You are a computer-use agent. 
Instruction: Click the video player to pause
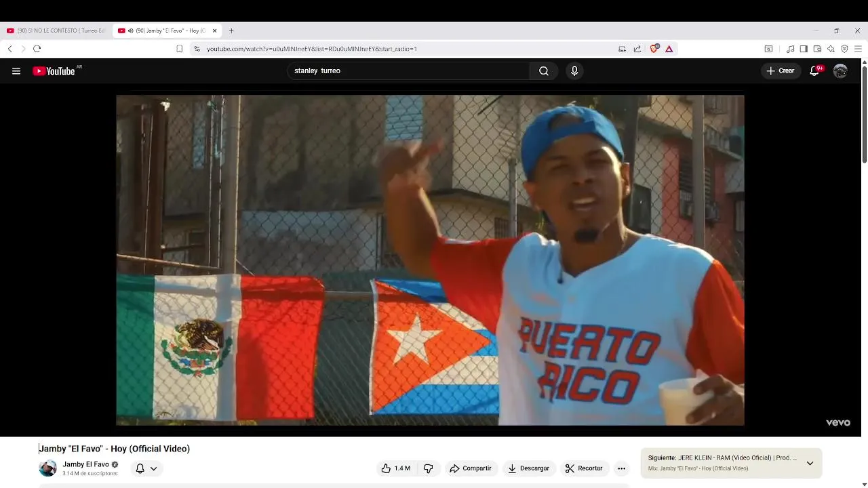click(x=430, y=260)
